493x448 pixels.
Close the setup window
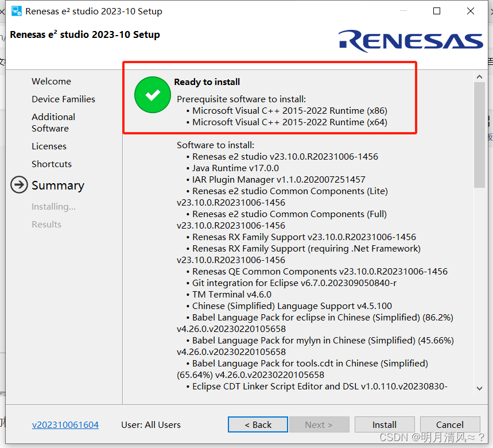[x=471, y=11]
